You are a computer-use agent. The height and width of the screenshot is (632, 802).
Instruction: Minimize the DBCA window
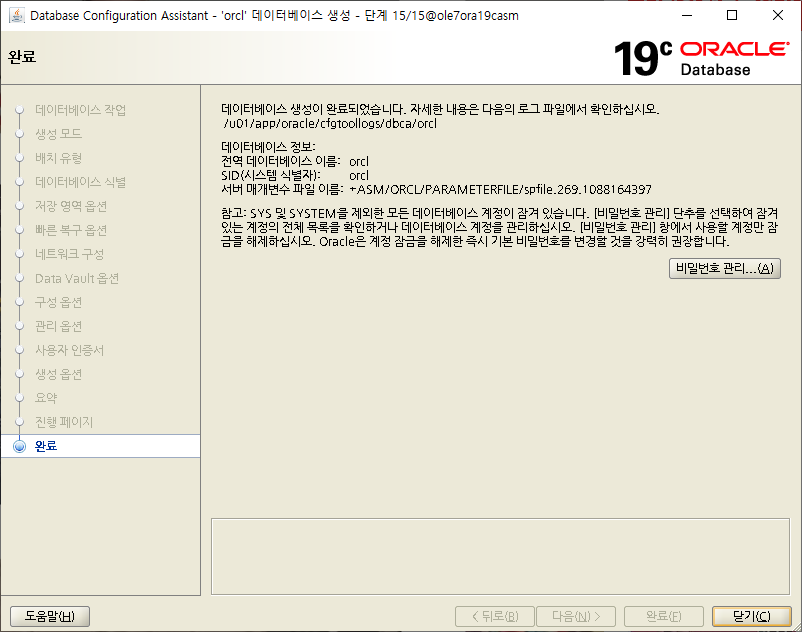click(x=687, y=15)
